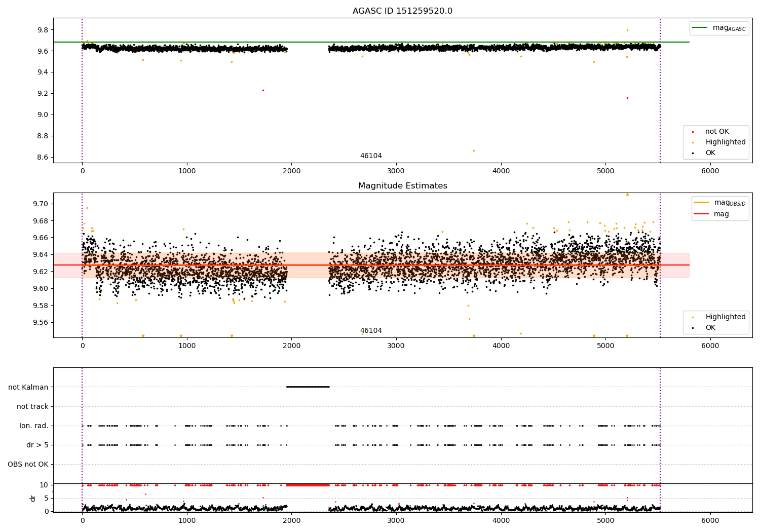Click the 'not Kalman' row label
Screen dimensions: 760x532
pyautogui.click(x=28, y=387)
